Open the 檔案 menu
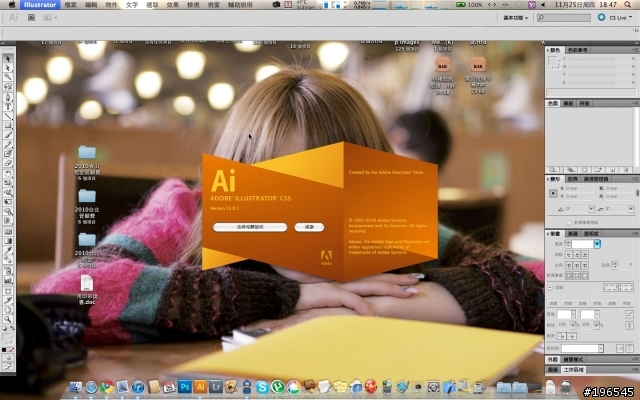The image size is (640, 400). [70, 5]
